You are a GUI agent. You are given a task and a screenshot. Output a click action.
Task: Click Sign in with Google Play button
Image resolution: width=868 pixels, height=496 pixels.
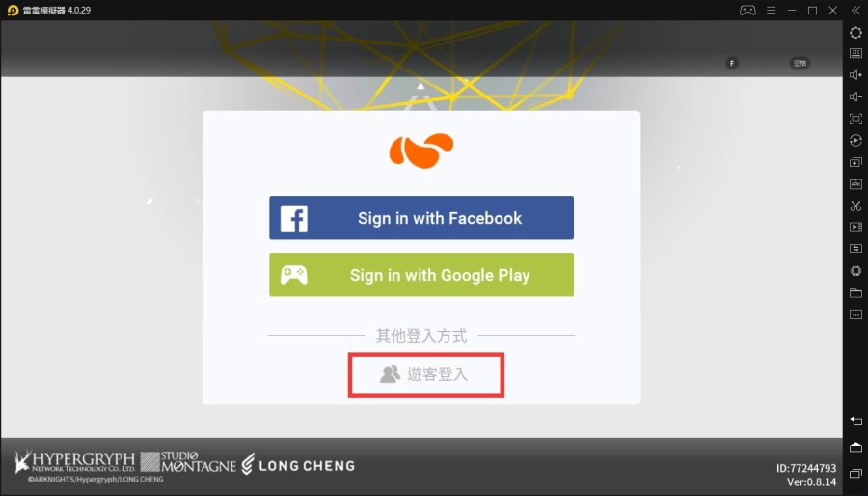pos(421,275)
